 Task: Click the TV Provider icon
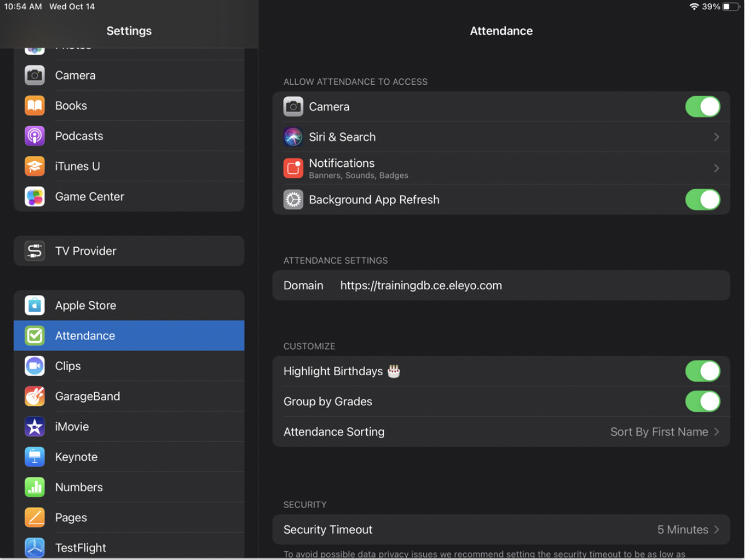(34, 251)
